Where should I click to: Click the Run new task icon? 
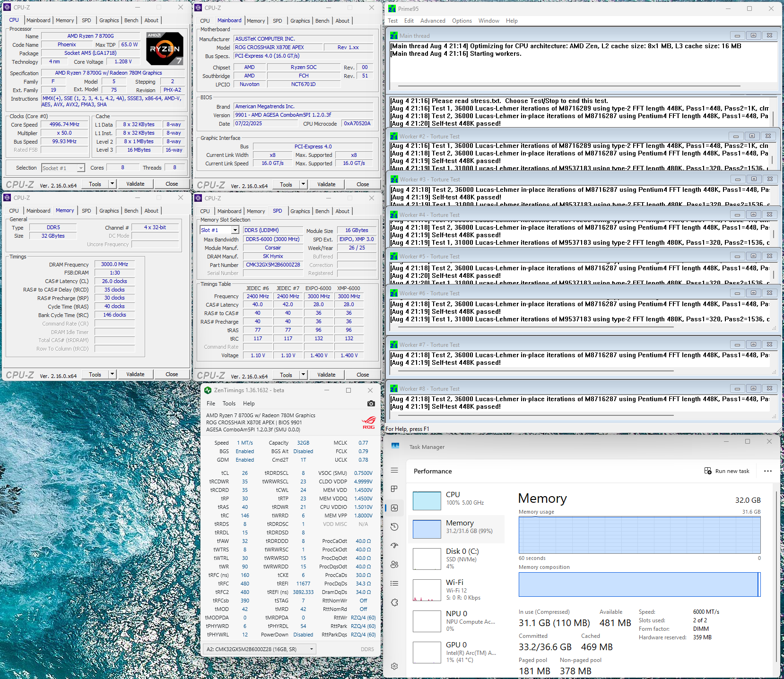(708, 471)
